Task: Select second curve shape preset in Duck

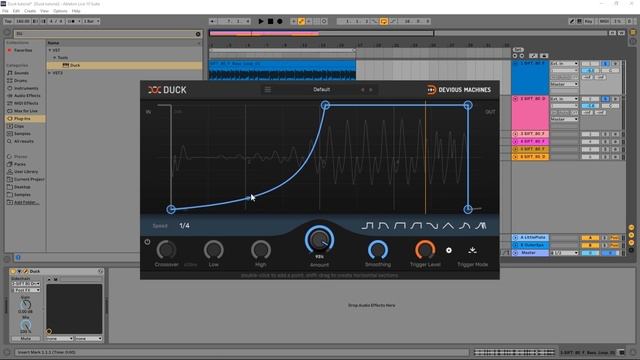Action: (383, 226)
